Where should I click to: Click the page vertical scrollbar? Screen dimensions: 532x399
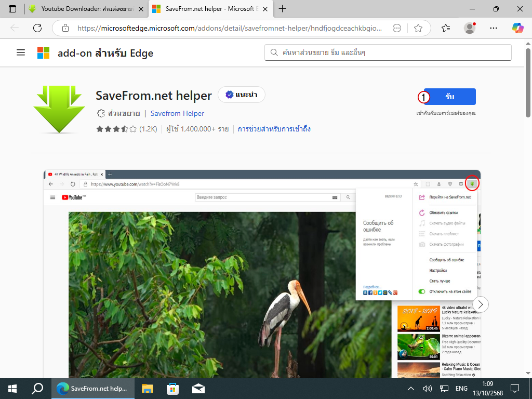528,208
